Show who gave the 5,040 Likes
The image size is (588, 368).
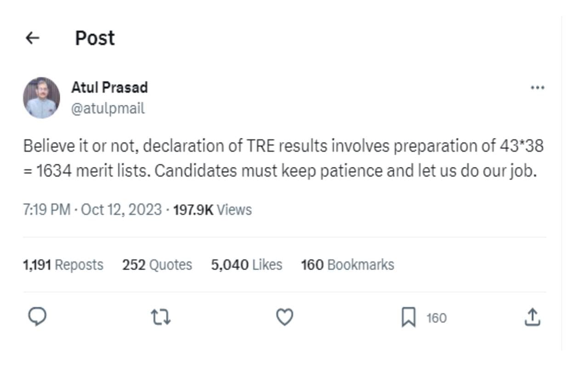coord(246,265)
